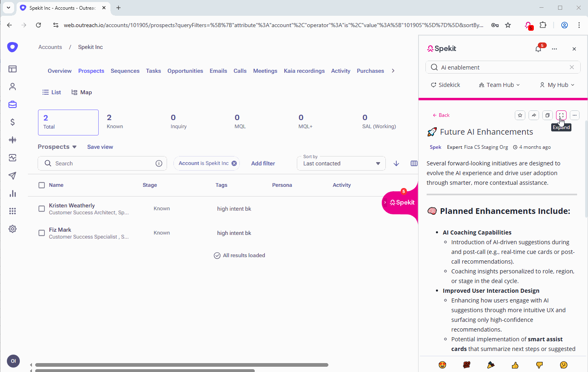Open the settings gear icon in sidebar
This screenshot has height=372, width=588.
click(x=13, y=229)
